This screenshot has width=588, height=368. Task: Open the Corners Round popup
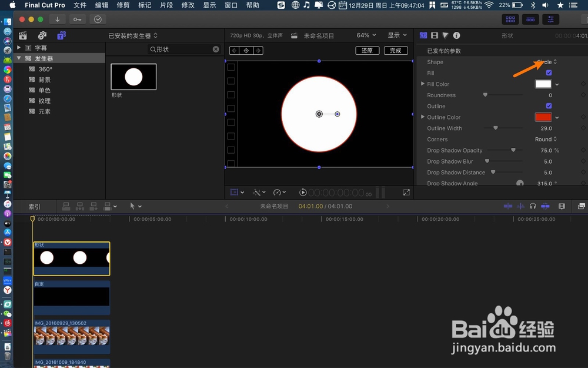point(546,140)
